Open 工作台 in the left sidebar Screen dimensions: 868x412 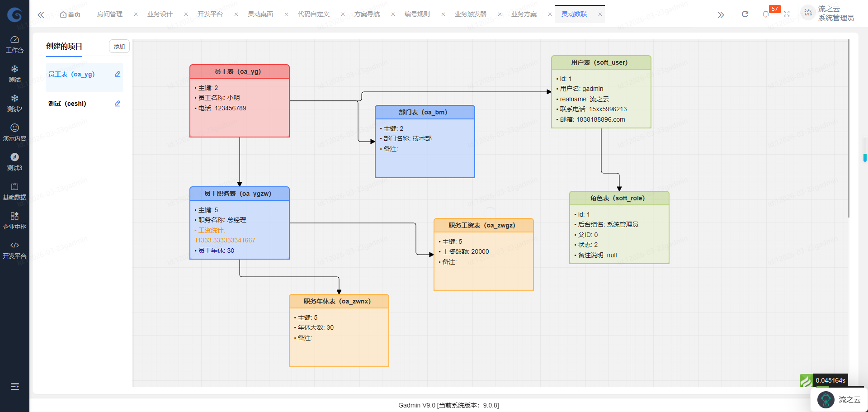[14, 44]
